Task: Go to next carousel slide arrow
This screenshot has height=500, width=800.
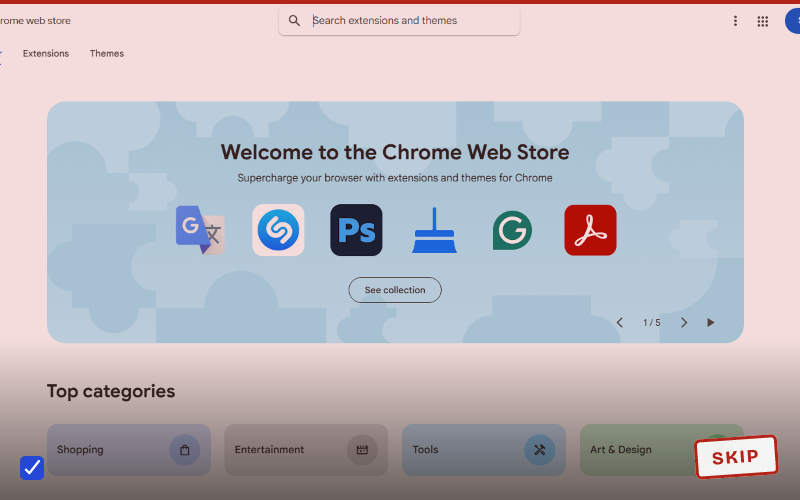Action: (684, 322)
